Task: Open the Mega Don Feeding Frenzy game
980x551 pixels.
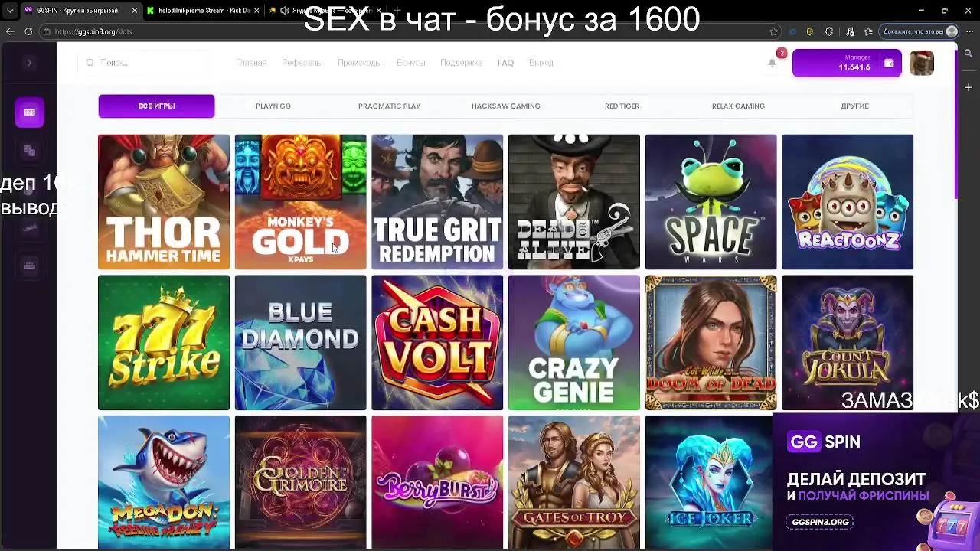Action: pyautogui.click(x=164, y=482)
